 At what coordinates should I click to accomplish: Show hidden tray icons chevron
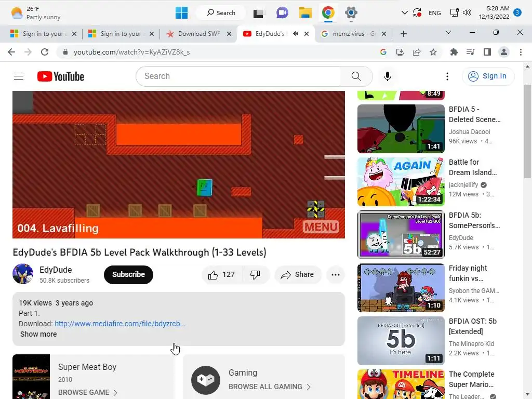click(x=404, y=13)
